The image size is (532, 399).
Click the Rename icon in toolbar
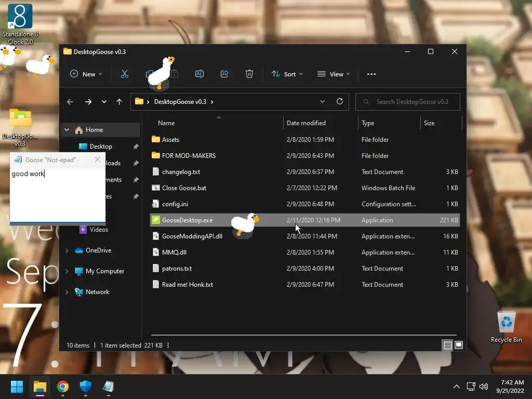point(199,74)
